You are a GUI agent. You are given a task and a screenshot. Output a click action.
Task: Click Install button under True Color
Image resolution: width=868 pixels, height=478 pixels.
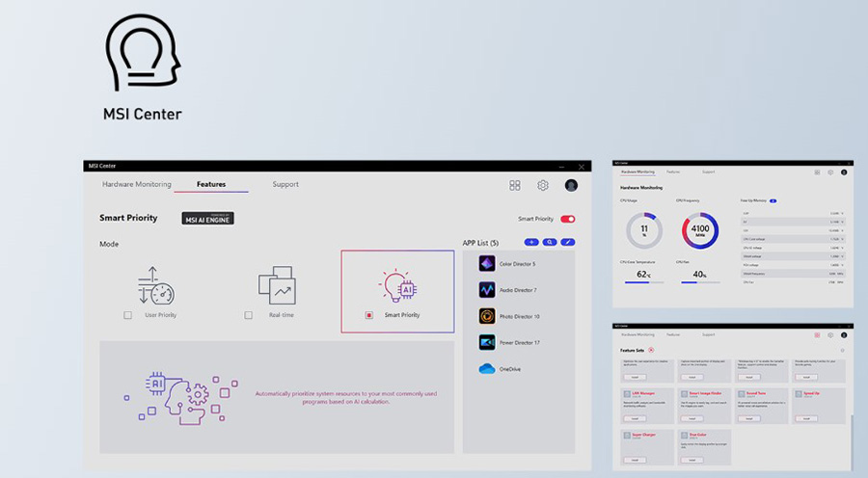692,460
